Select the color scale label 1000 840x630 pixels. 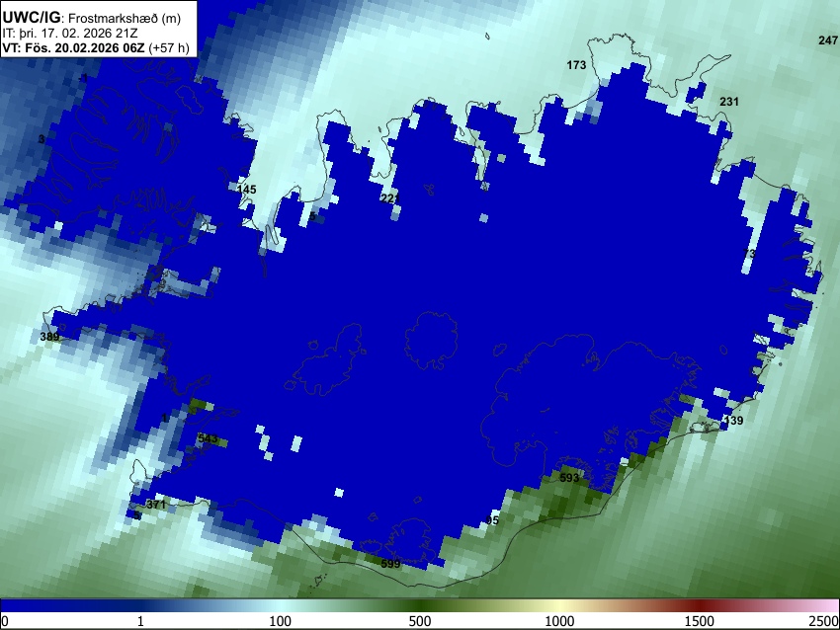[559, 621]
